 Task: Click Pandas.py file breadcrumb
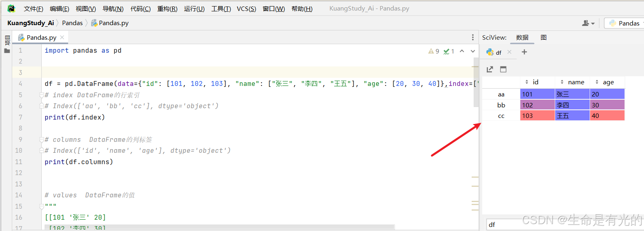pyautogui.click(x=109, y=23)
